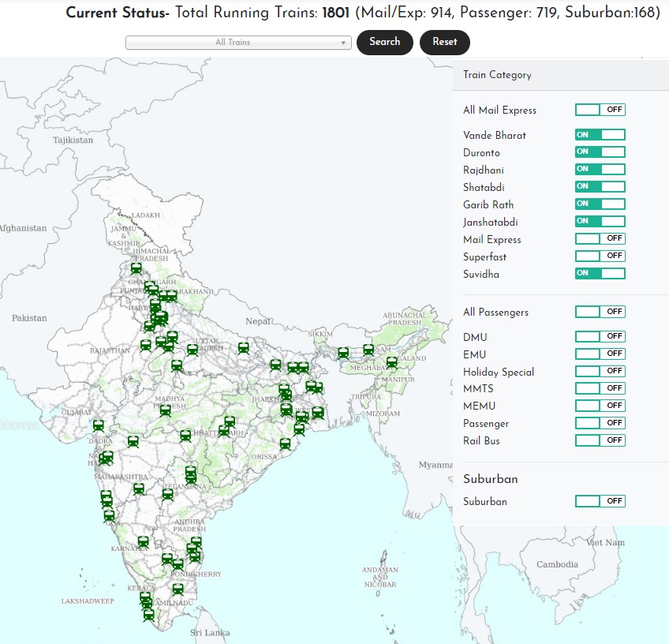This screenshot has height=644, width=669.
Task: Click the All Trains dropdown arrow
Action: tap(343, 43)
